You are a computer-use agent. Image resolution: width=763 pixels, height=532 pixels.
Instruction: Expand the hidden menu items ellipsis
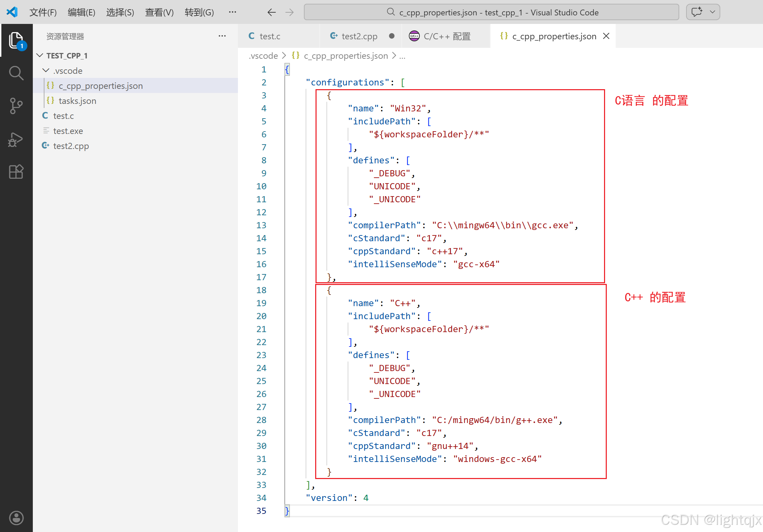pos(232,12)
